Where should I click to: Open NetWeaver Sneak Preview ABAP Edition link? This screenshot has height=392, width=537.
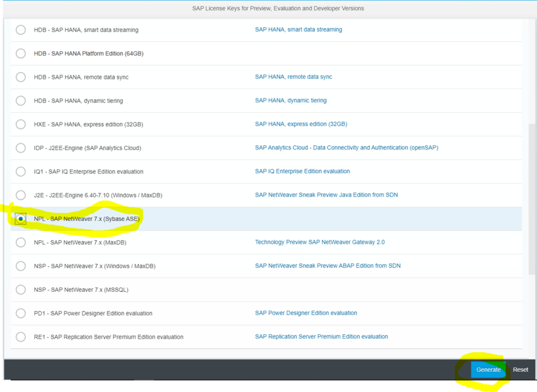[x=328, y=266]
